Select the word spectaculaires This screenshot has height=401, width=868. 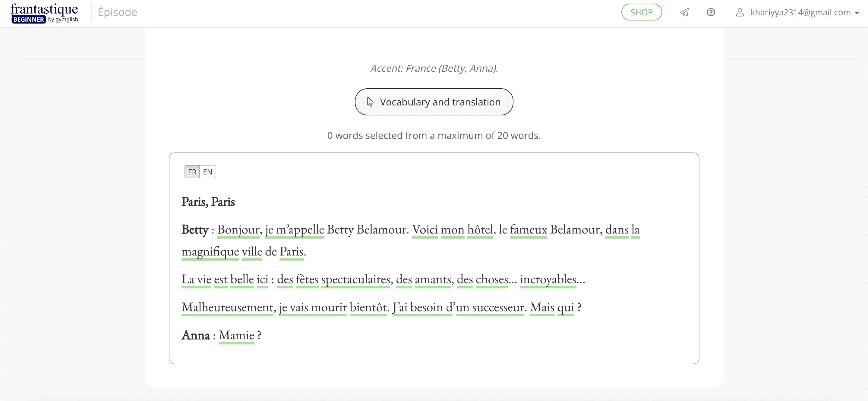[x=355, y=280]
